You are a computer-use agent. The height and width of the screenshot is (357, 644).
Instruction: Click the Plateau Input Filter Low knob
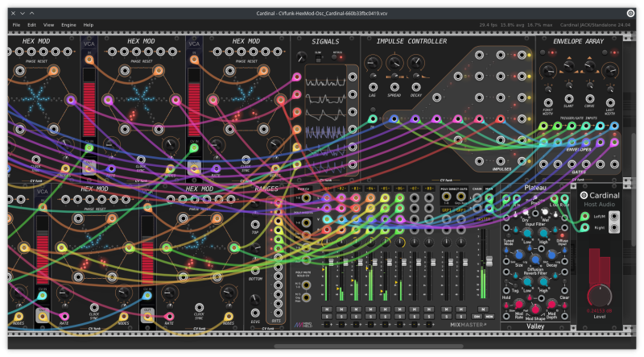(527, 234)
